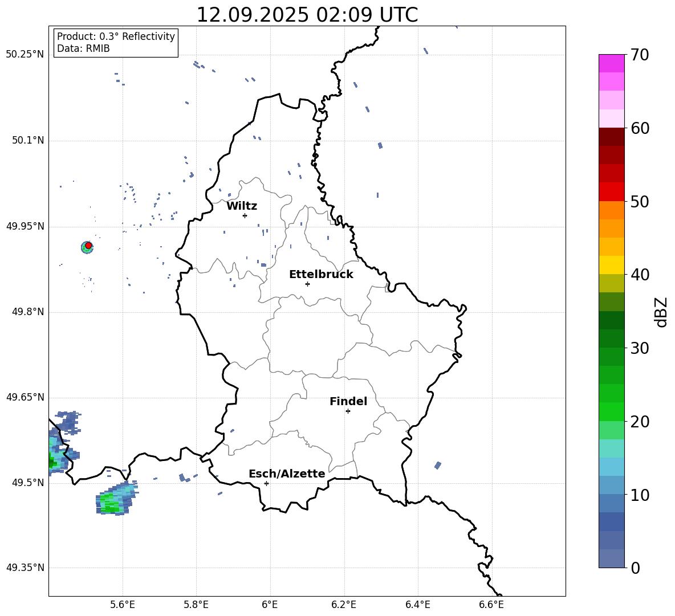This screenshot has height=616, width=675.
Task: Click the 'Esch/Alzette' map label
Action: pos(287,474)
